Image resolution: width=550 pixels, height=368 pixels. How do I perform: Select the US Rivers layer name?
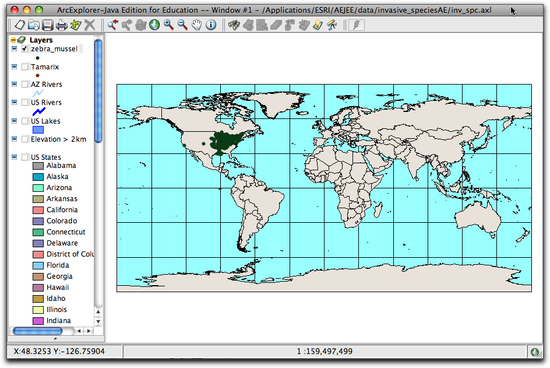click(46, 102)
